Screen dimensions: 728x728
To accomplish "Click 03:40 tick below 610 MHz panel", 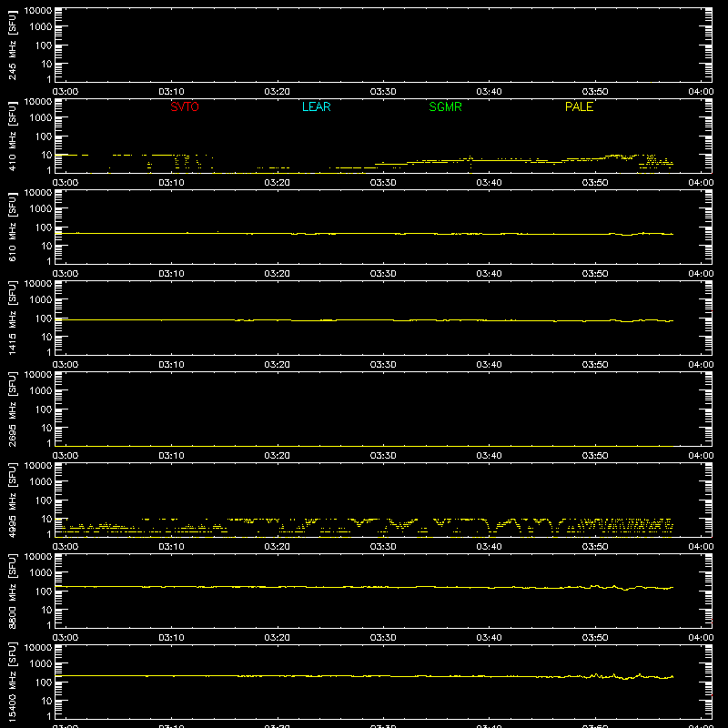I will pyautogui.click(x=489, y=274).
